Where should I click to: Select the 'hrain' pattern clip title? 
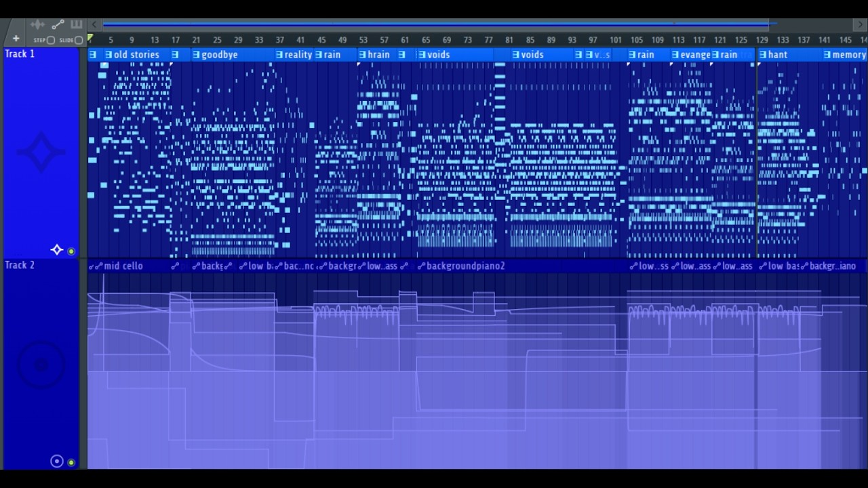coord(378,55)
